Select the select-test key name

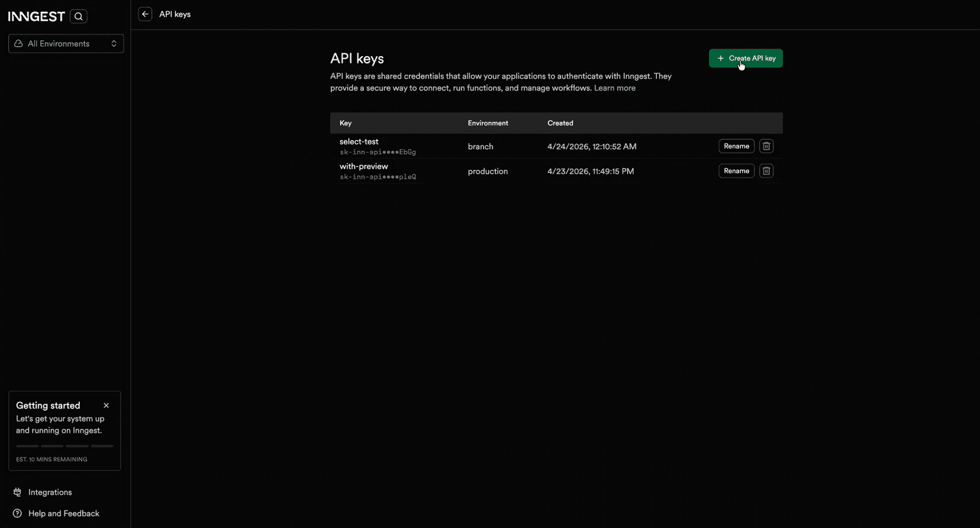coord(359,141)
